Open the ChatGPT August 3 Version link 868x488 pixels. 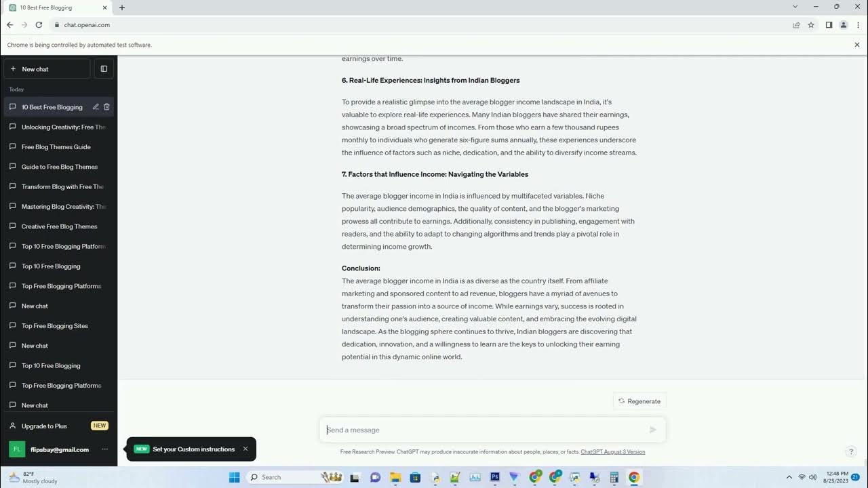click(x=613, y=451)
